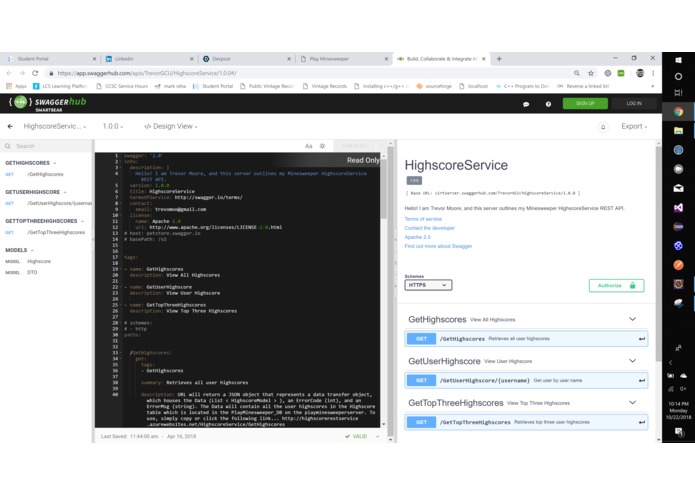The width and height of the screenshot is (695, 494).
Task: Click the notification bell icon
Action: click(603, 127)
